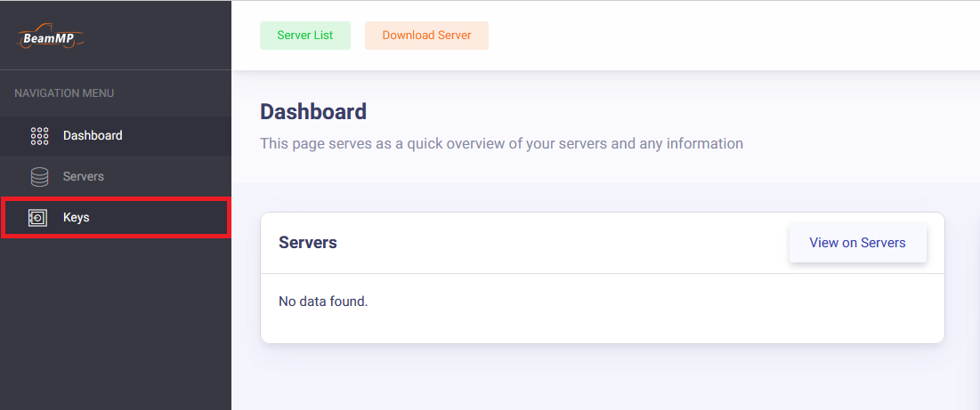Click the View on Servers button
980x410 pixels.
click(x=857, y=243)
